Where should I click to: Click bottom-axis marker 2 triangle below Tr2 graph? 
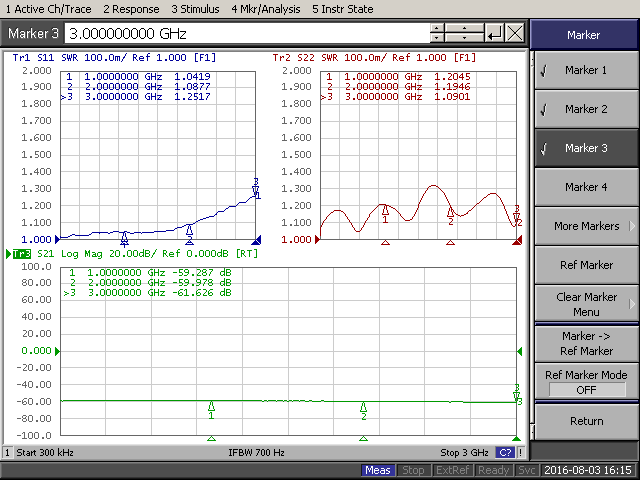click(450, 243)
